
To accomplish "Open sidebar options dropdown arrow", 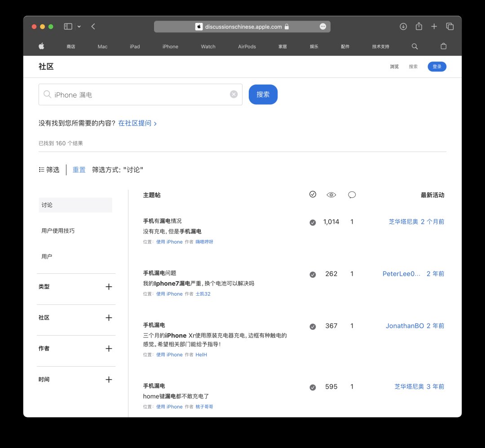I will click(79, 27).
